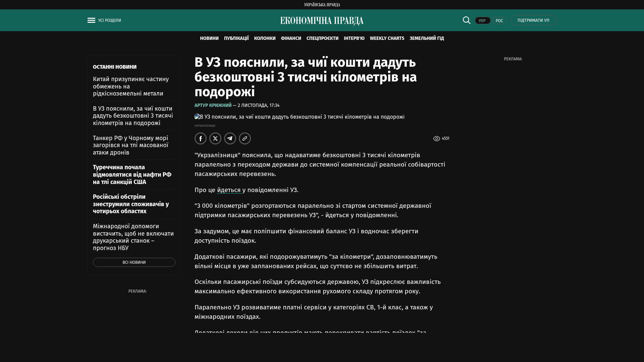Switch language to РОС

499,20
